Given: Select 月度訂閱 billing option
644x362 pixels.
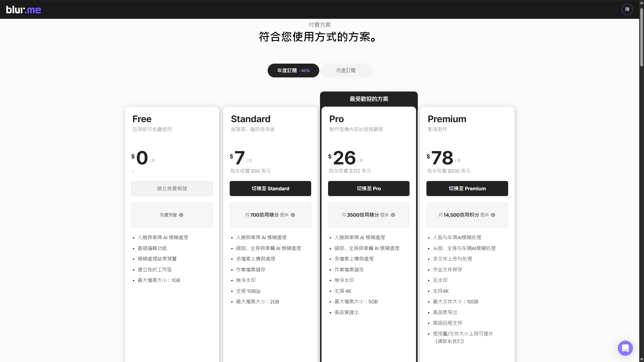Looking at the screenshot, I should pyautogui.click(x=346, y=71).
